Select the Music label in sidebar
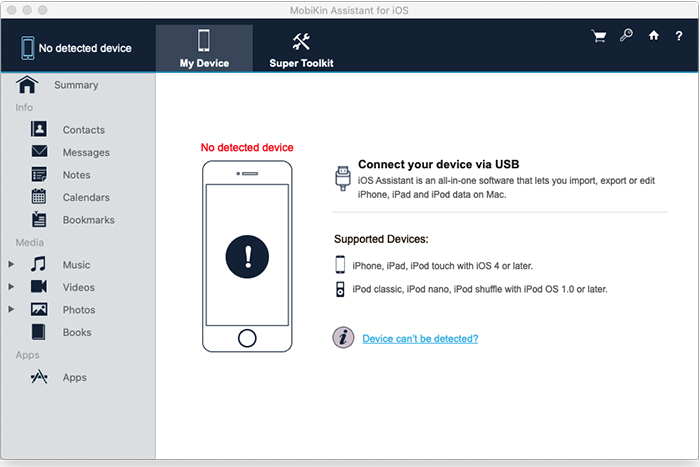The image size is (700, 467). pos(76,265)
